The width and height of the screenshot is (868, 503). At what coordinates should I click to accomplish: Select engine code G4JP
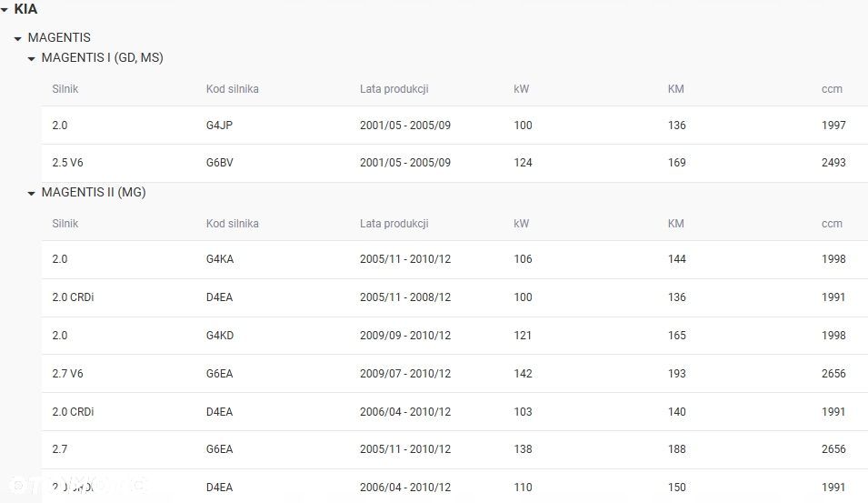pos(219,126)
